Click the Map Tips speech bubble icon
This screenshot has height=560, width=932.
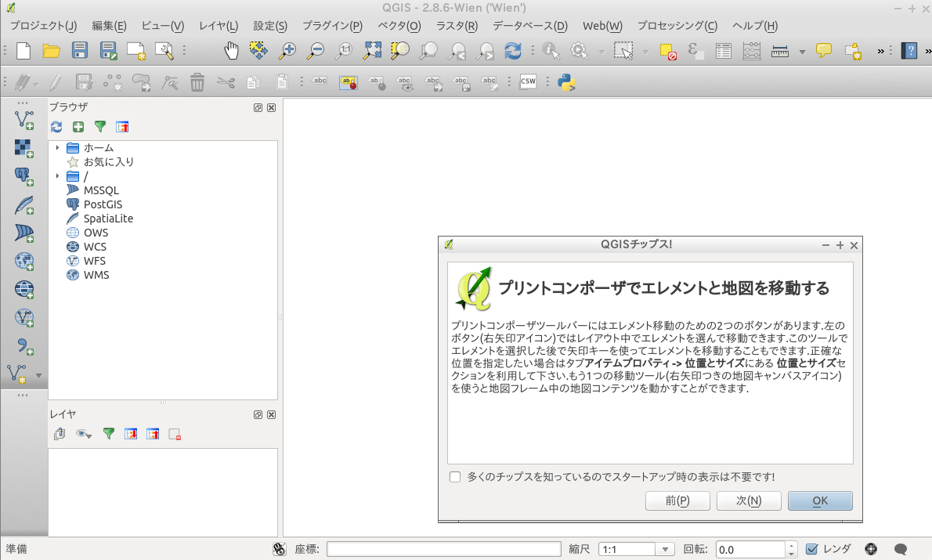(824, 51)
